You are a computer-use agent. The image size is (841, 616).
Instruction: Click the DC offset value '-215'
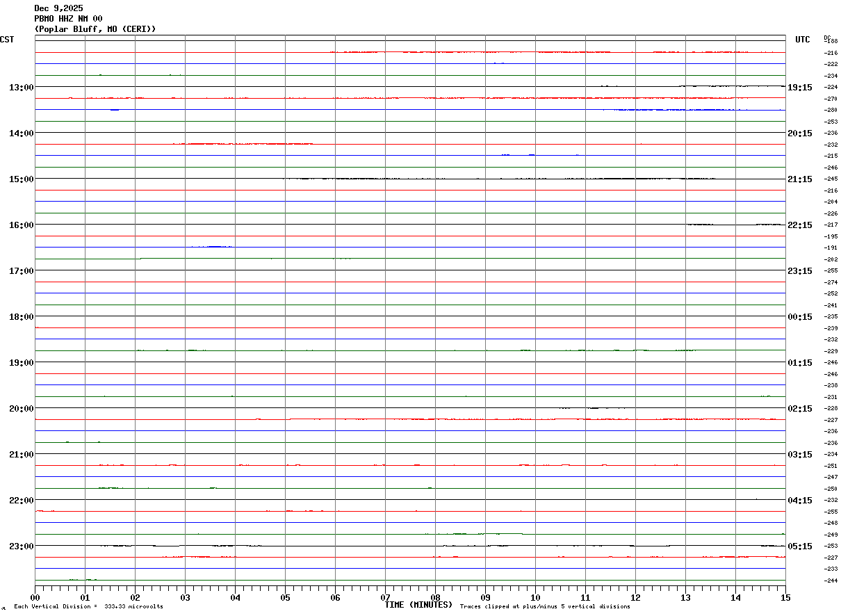(831, 156)
